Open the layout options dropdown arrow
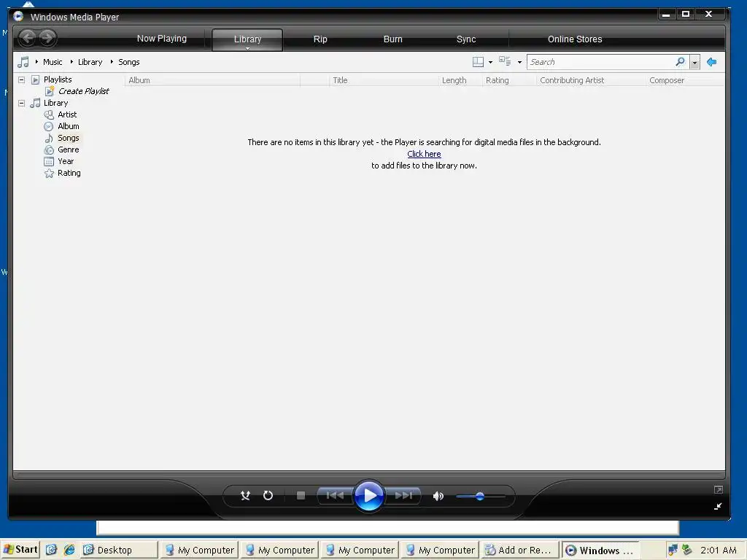The height and width of the screenshot is (560, 747). [x=490, y=63]
